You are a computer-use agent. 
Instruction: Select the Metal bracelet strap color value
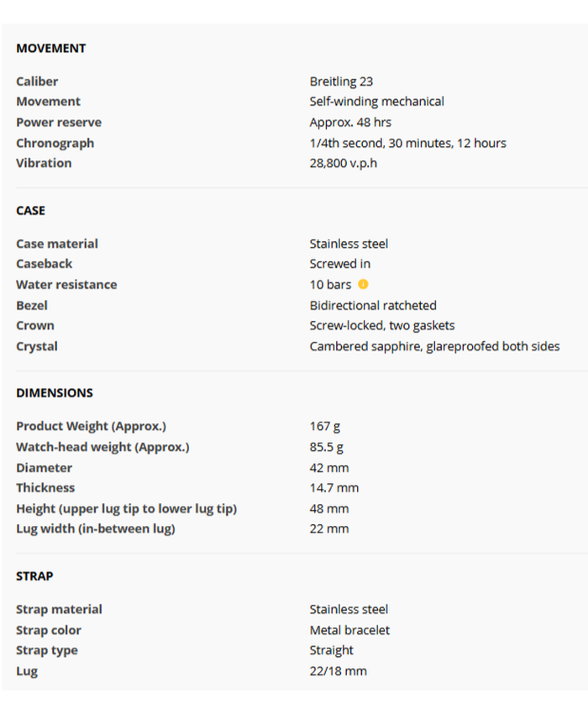(349, 630)
